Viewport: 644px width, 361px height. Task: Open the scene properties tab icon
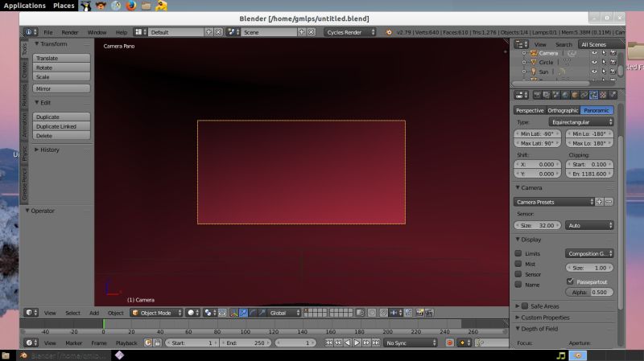click(x=555, y=95)
